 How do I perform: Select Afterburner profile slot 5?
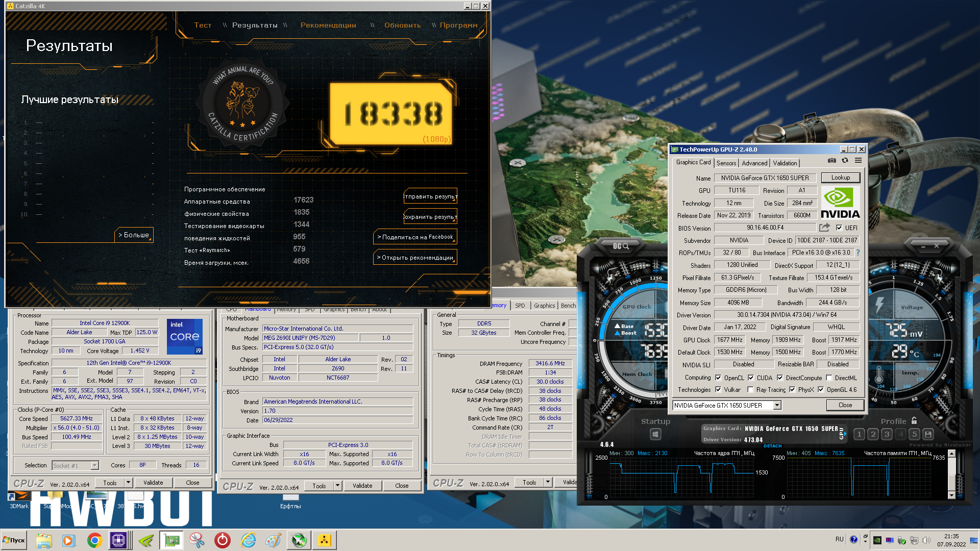(914, 434)
